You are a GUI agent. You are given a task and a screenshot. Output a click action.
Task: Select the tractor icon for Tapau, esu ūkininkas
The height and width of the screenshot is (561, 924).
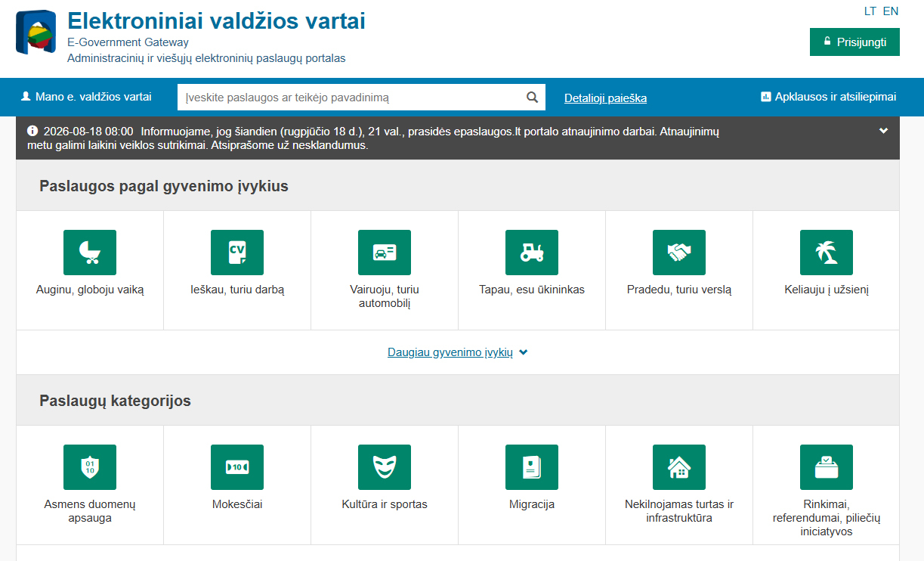tap(532, 253)
